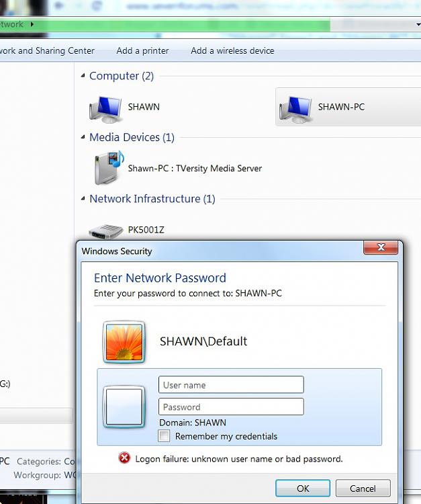The image size is (421, 504).
Task: Click the red logon failure error icon
Action: 124,458
